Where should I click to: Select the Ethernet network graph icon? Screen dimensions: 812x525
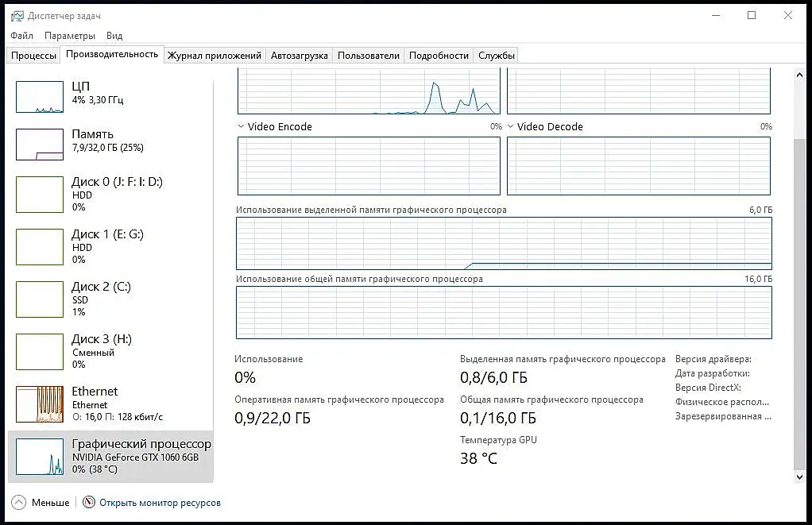click(40, 403)
